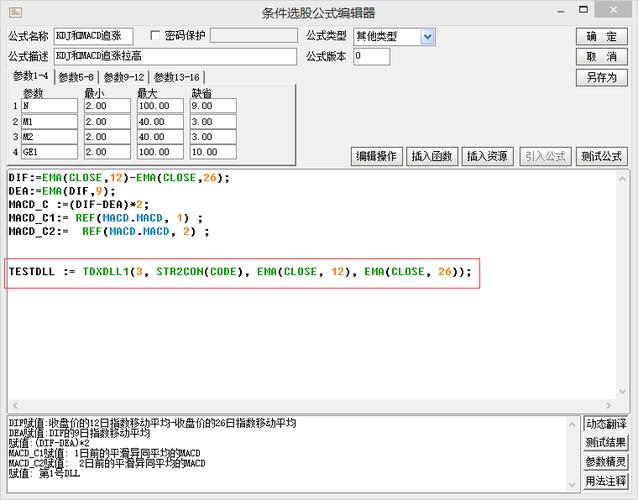Click parameter 2 name field M1
The width and height of the screenshot is (638, 500).
[x=49, y=122]
